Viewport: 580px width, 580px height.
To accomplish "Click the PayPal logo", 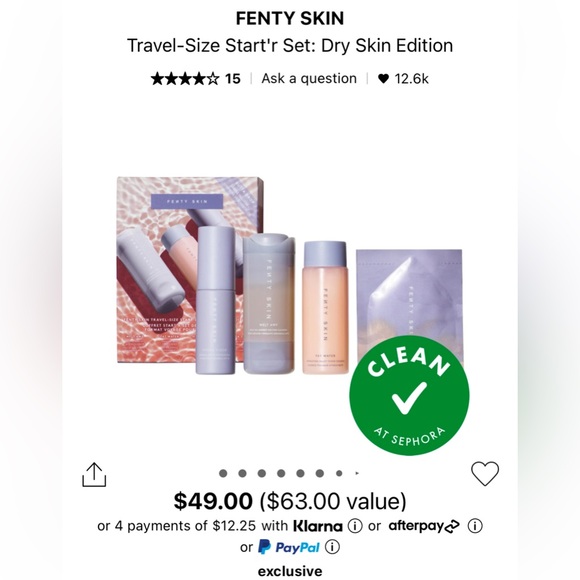I will pos(289,547).
